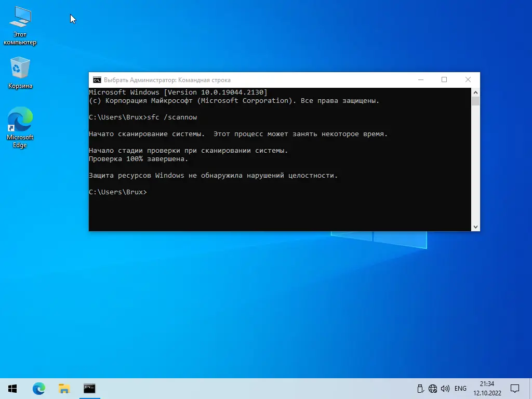532x399 pixels.
Task: Launch Microsoft Edge from the taskbar
Action: pyautogui.click(x=38, y=389)
